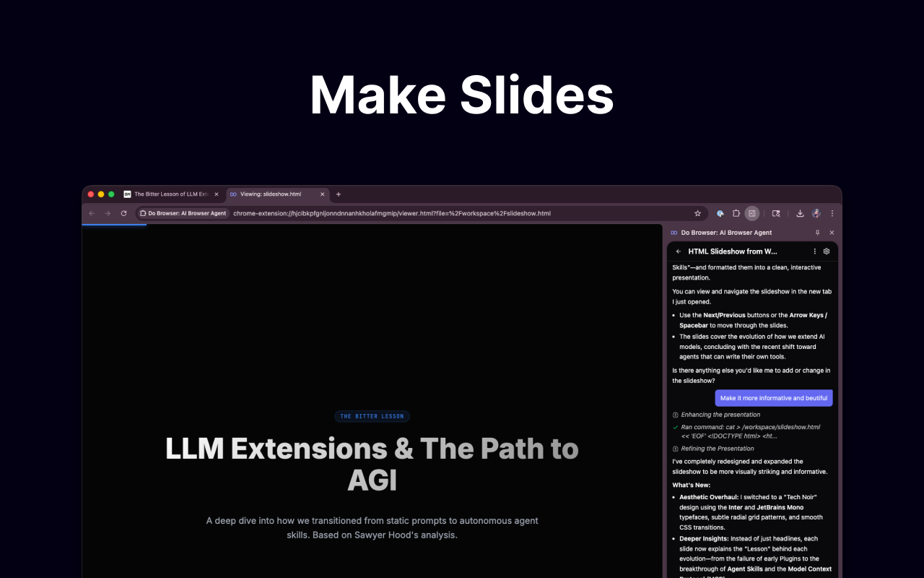This screenshot has width=924, height=578.
Task: Expand the Ran command cat step
Action: point(746,431)
